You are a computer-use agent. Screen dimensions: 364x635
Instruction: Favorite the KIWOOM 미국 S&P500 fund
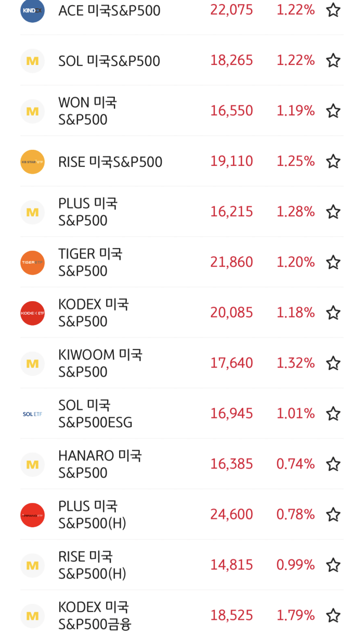(x=333, y=363)
